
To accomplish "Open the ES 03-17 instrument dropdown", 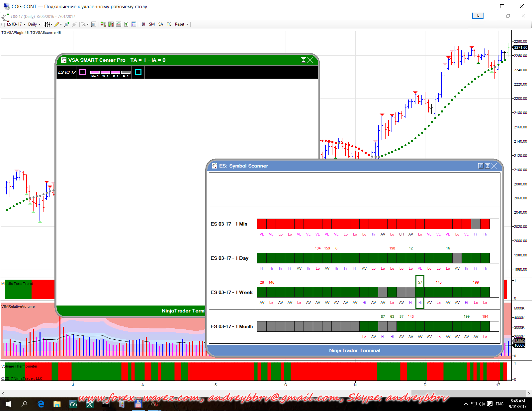I will [x=16, y=24].
